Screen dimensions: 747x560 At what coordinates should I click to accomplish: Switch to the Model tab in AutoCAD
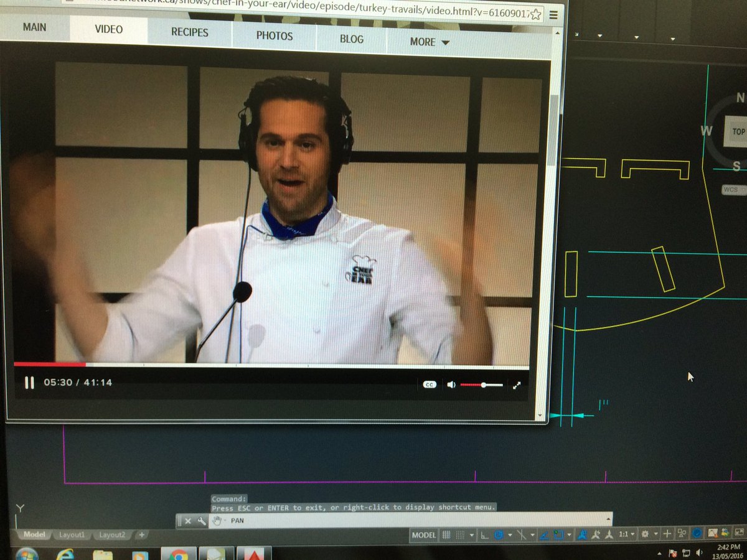34,534
